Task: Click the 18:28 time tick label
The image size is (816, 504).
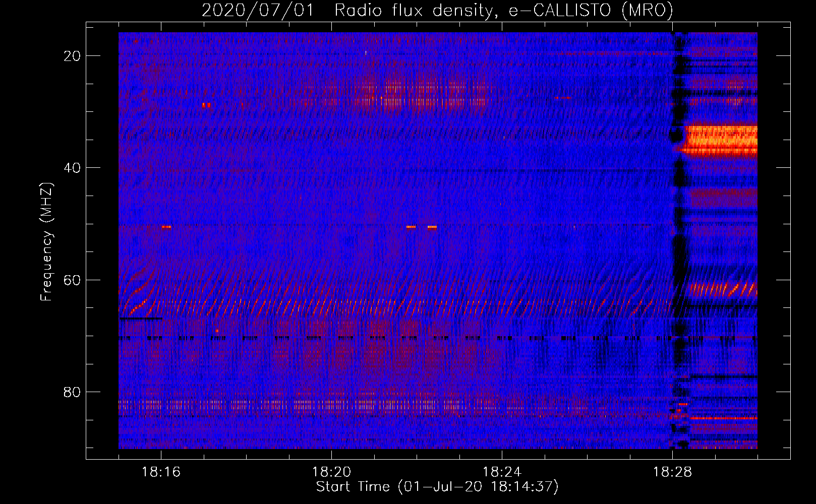Action: click(672, 472)
